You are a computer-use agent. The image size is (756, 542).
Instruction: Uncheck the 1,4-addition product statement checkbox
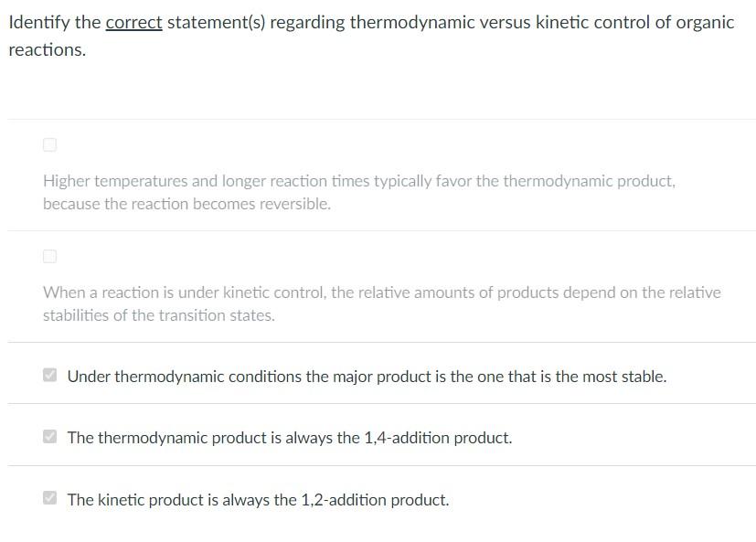pyautogui.click(x=49, y=436)
